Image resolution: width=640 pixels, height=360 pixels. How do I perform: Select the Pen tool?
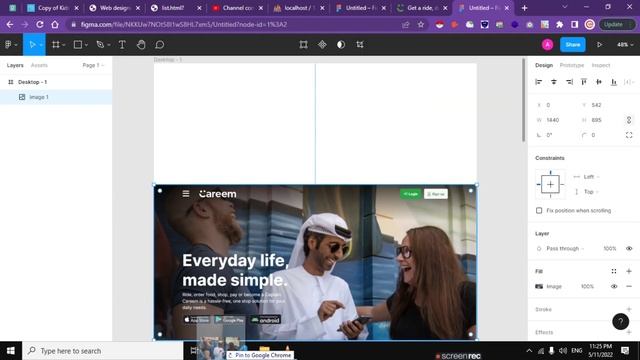[x=100, y=44]
